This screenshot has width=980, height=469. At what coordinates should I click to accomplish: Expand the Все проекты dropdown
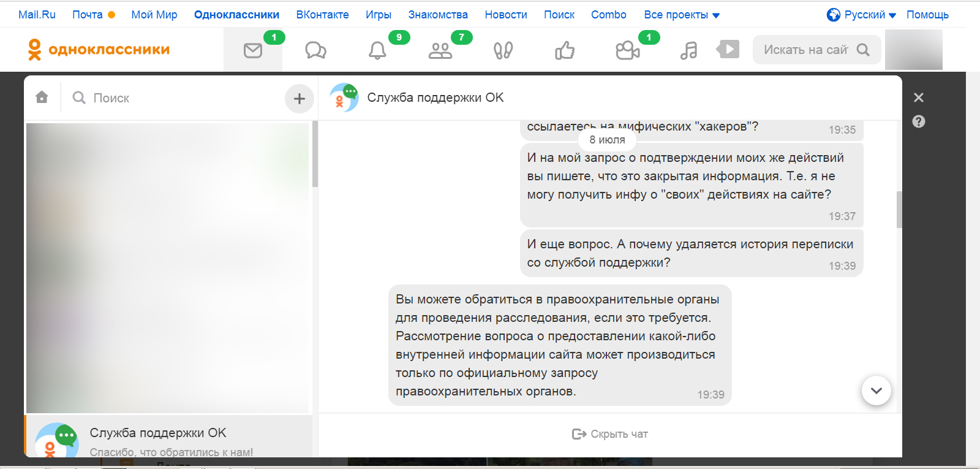tap(682, 15)
